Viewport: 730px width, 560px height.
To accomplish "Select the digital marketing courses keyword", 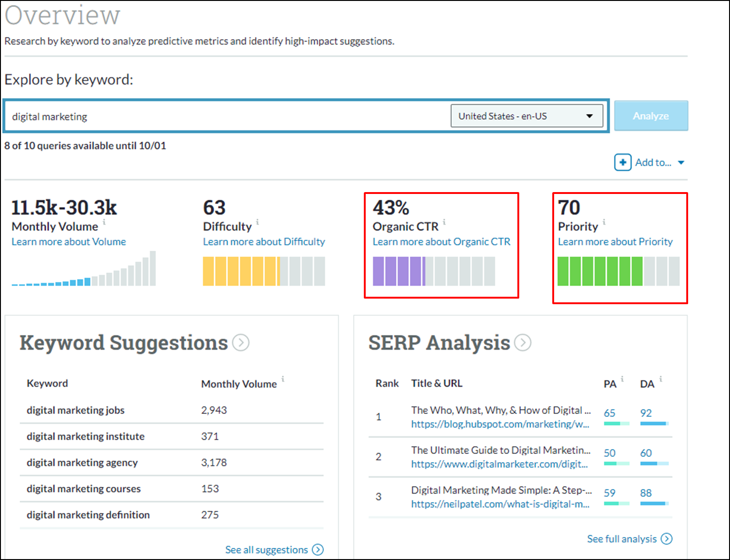I will pyautogui.click(x=84, y=488).
